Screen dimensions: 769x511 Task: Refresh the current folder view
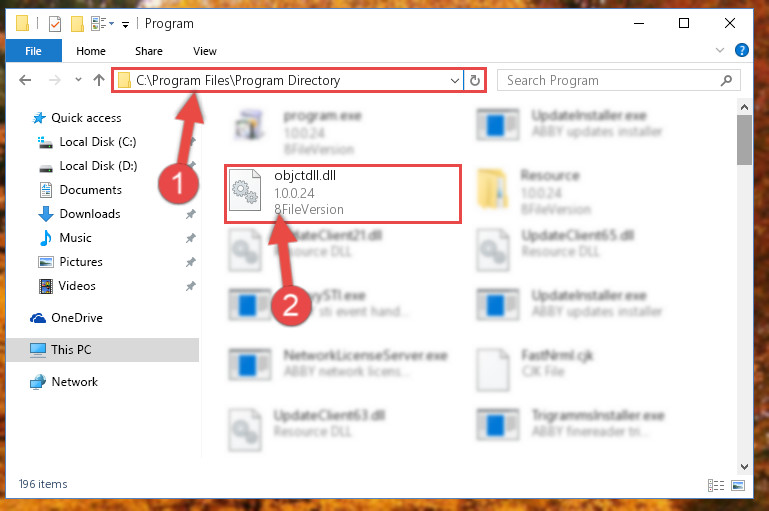(x=475, y=80)
